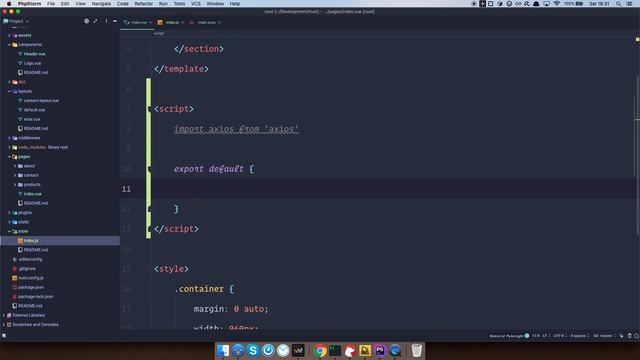This screenshot has height=360, width=640.
Task: Click the Project panel expand-all arrows icon
Action: (x=96, y=21)
